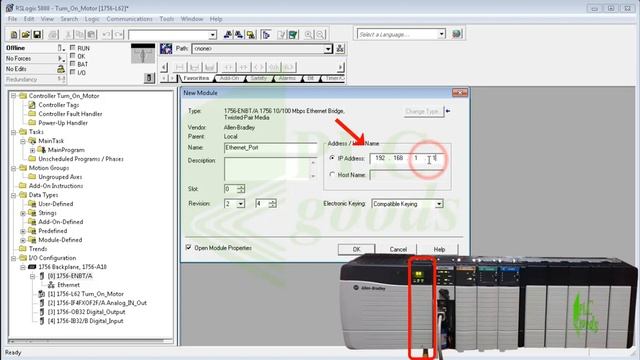
Task: Click the communication path status icon
Action: coord(166,49)
